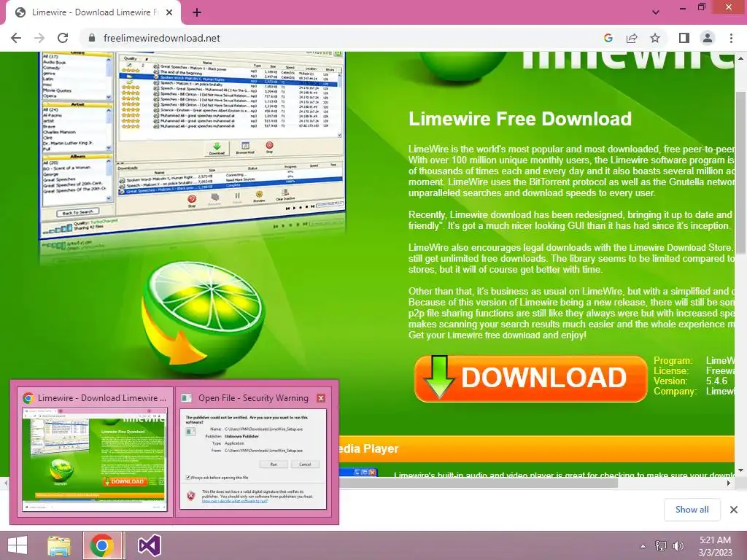Launch Visual Studio from taskbar
Image resolution: width=747 pixels, height=560 pixels.
pyautogui.click(x=149, y=545)
